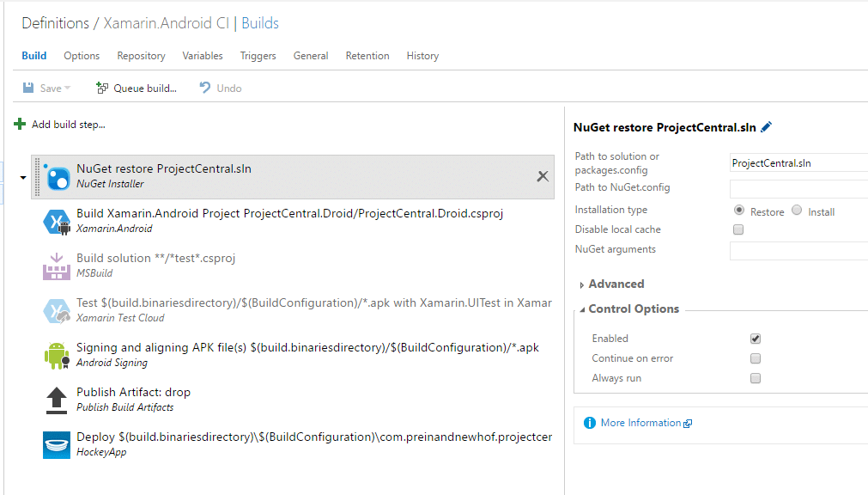Click the pencil icon to rename step
Screen dimensions: 868x495
click(x=766, y=127)
